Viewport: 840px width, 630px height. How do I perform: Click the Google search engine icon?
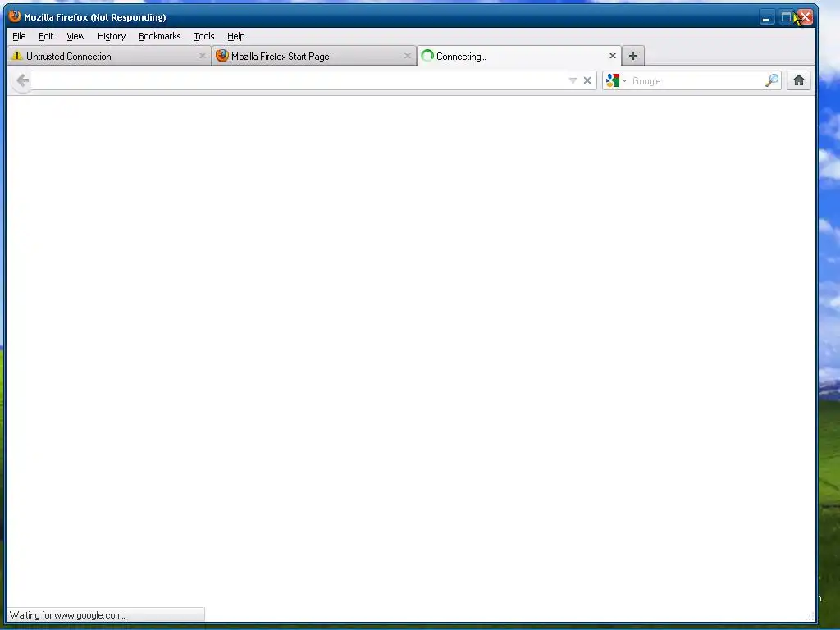[x=613, y=81]
